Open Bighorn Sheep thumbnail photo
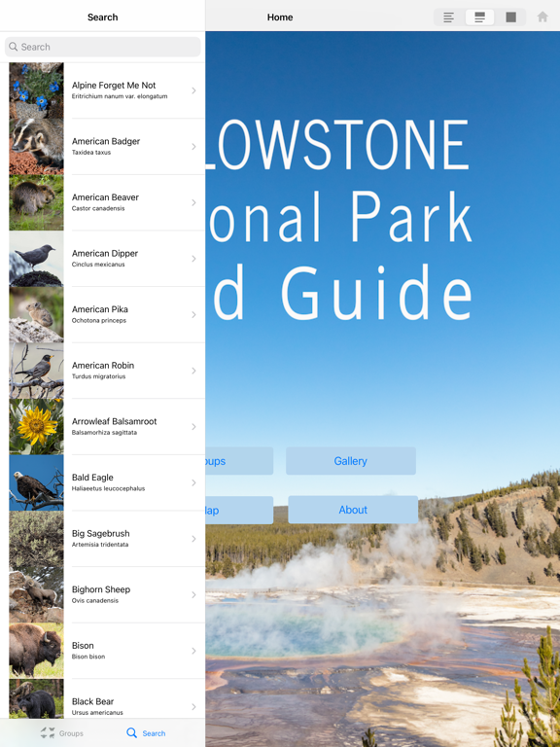560x747 pixels. point(36,594)
